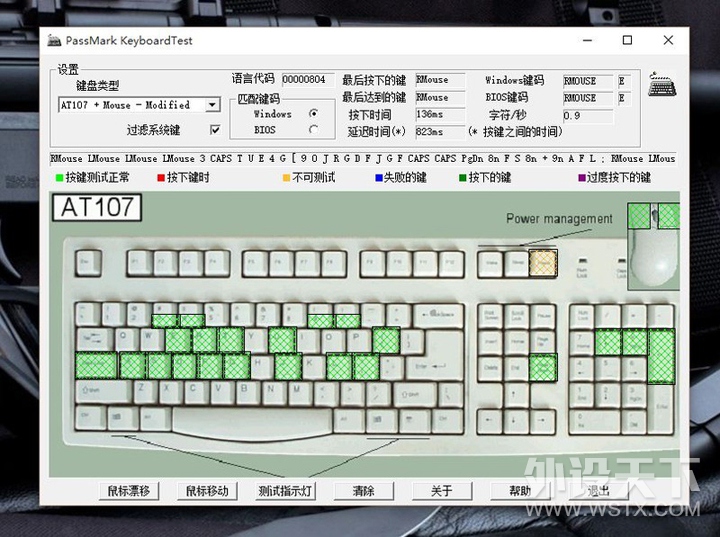Click the 测试指示灯 button
This screenshot has height=537, width=720.
pos(285,491)
